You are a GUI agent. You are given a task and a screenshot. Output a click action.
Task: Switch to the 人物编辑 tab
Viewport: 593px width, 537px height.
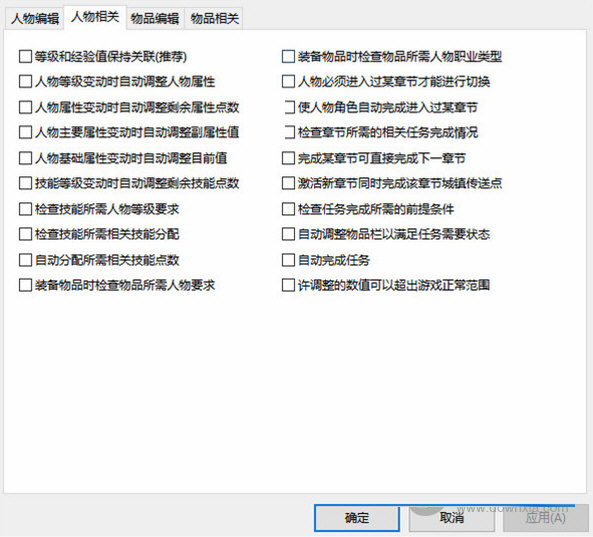tap(34, 19)
